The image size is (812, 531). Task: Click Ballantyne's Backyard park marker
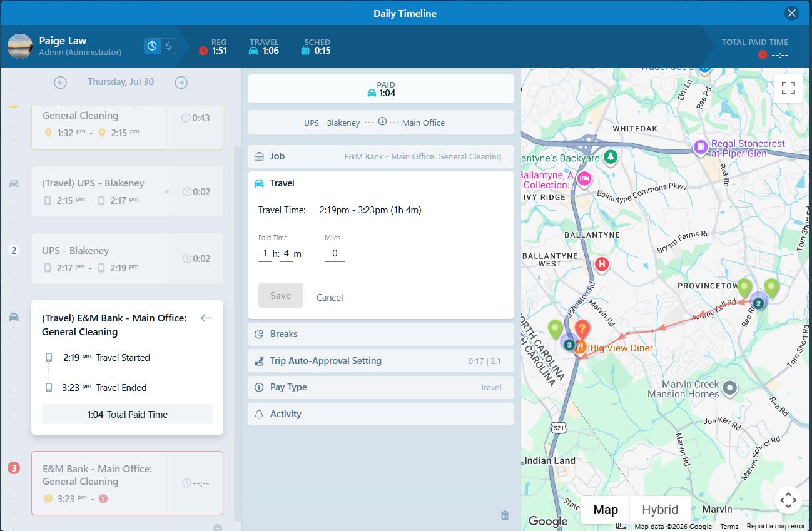(x=611, y=158)
